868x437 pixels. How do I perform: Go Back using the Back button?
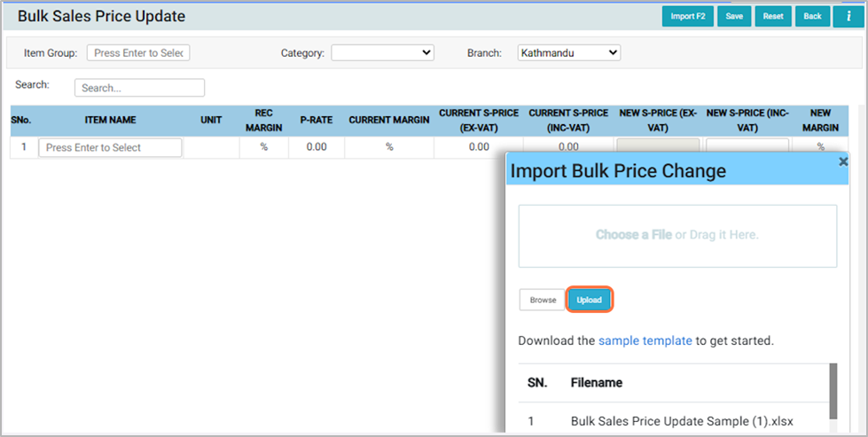pos(812,16)
